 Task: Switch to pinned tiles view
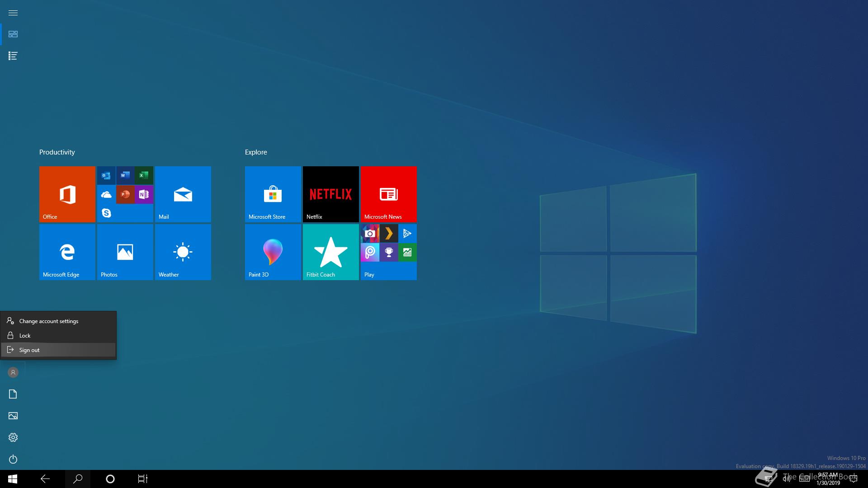tap(13, 34)
